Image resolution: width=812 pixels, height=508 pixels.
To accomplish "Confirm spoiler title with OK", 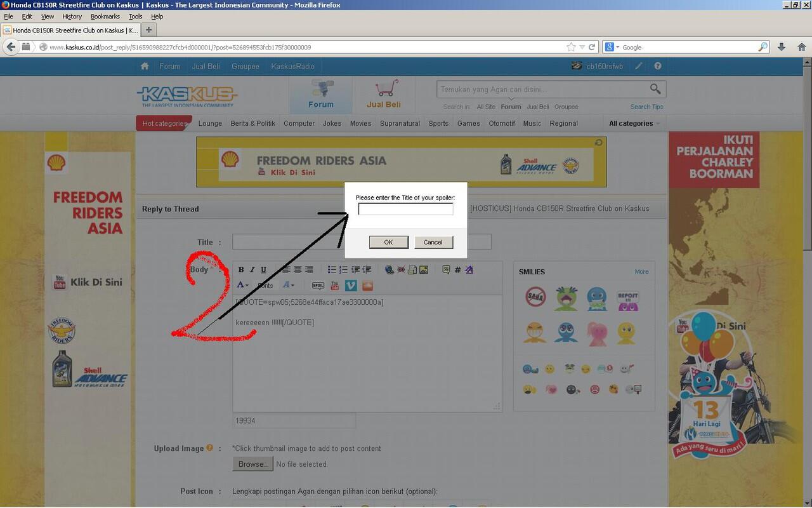I will point(388,242).
